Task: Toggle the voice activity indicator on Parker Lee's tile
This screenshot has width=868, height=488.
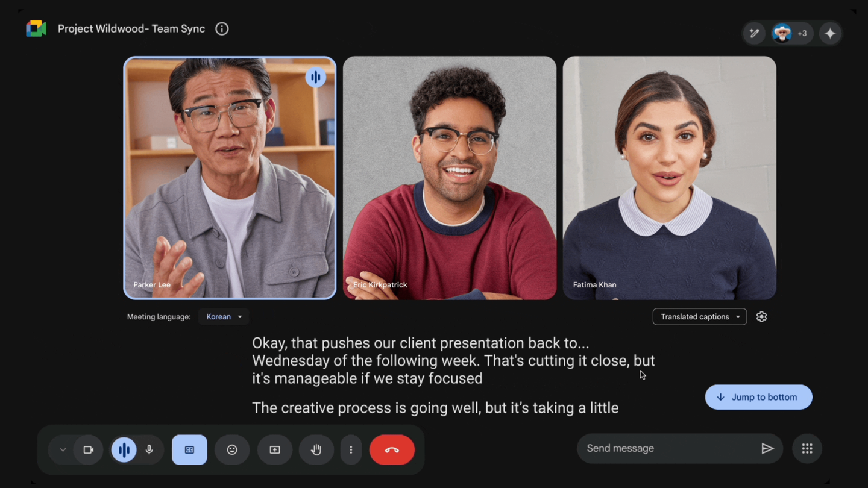Action: 316,77
